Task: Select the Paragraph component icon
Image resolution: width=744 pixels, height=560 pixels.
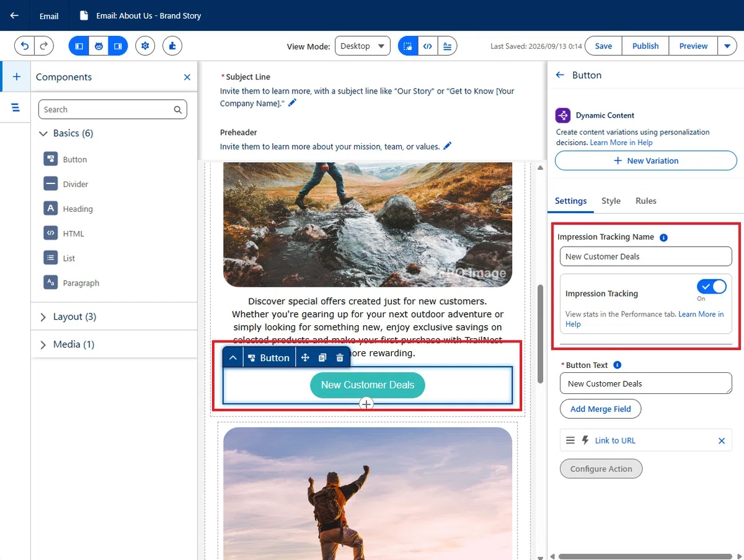Action: (x=50, y=283)
